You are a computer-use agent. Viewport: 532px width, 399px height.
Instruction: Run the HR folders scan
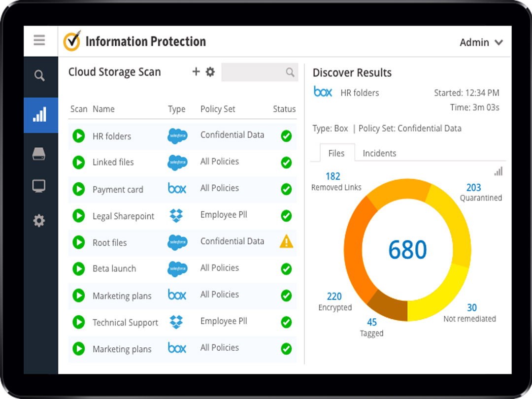79,136
